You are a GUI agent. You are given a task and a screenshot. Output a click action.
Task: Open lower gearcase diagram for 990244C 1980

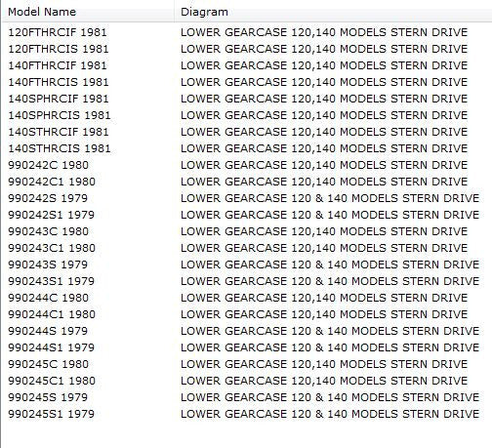pos(324,298)
